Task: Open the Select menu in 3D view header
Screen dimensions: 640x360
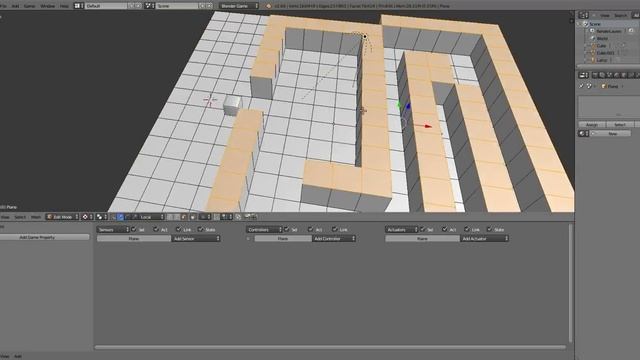Action: [x=20, y=217]
